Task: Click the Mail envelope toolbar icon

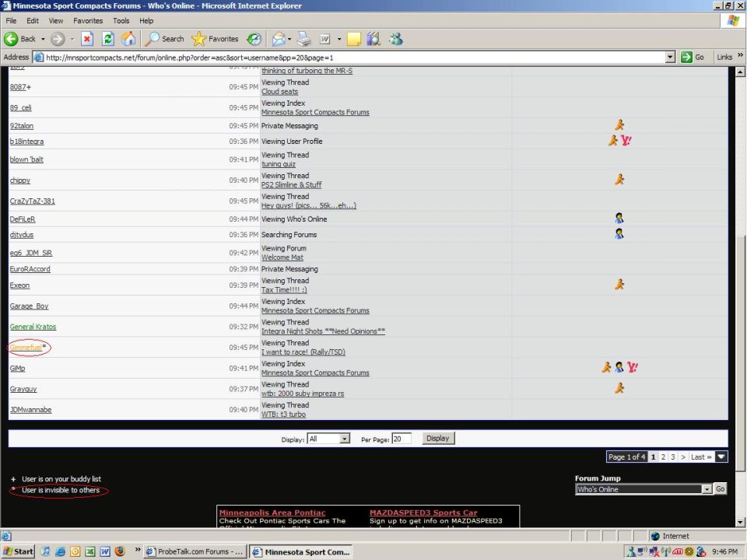Action: (x=279, y=39)
